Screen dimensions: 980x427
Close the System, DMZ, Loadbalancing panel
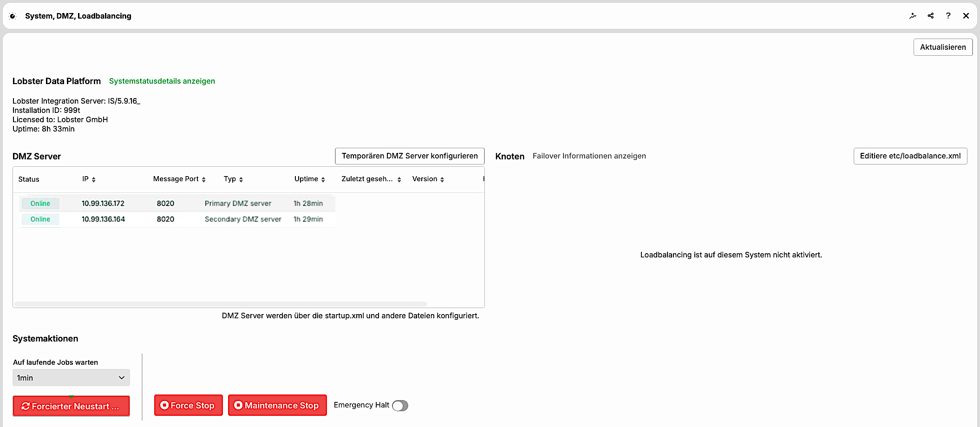click(x=966, y=16)
